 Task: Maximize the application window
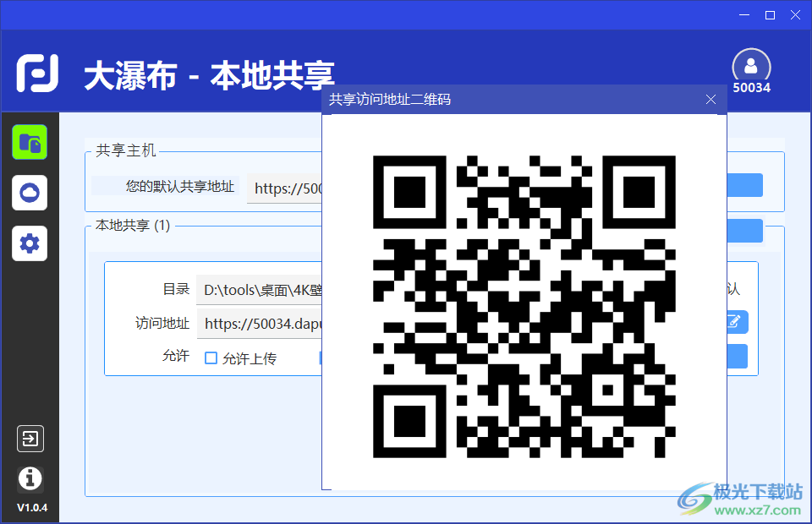pyautogui.click(x=770, y=14)
